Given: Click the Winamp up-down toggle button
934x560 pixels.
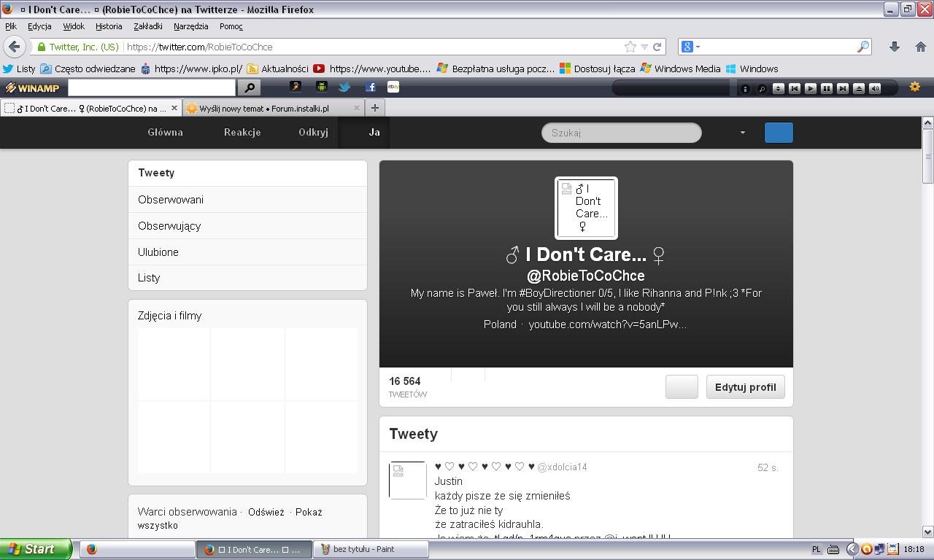Looking at the screenshot, I should pyautogui.click(x=779, y=88).
